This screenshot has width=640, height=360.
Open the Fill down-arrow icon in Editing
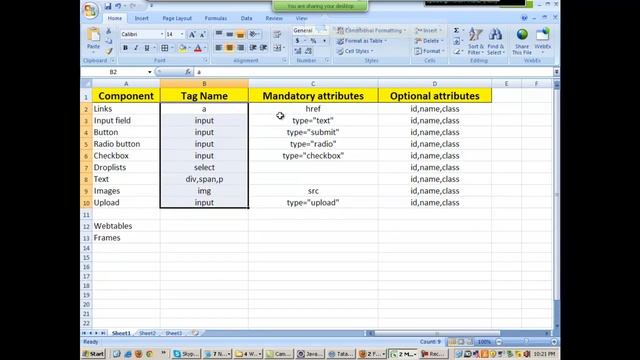coord(456,41)
